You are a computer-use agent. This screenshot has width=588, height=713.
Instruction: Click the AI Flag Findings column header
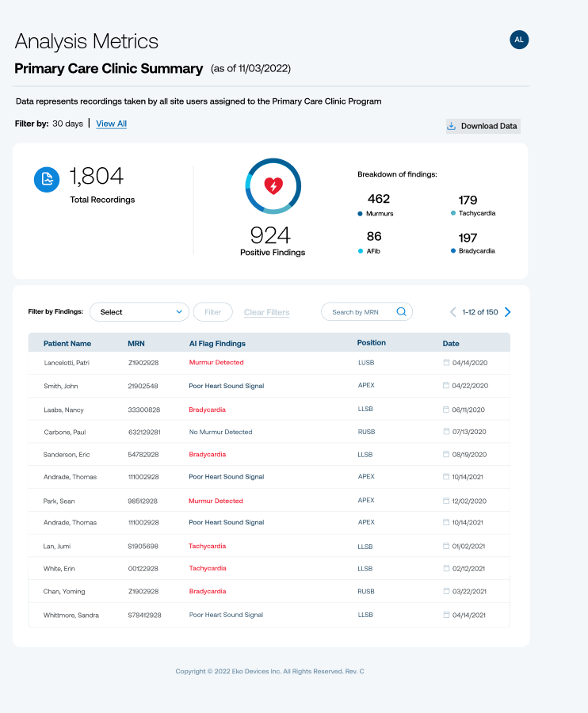tap(217, 343)
